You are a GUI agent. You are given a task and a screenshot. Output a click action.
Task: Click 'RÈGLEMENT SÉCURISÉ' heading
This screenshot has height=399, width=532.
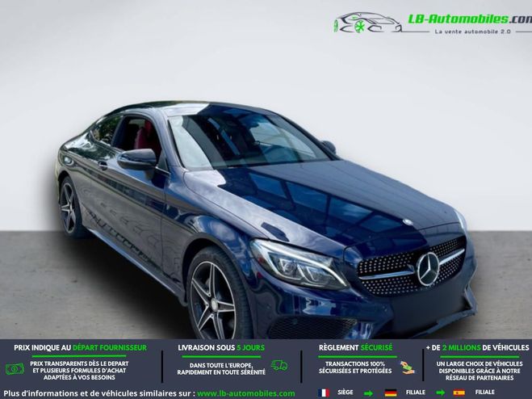[355, 348]
